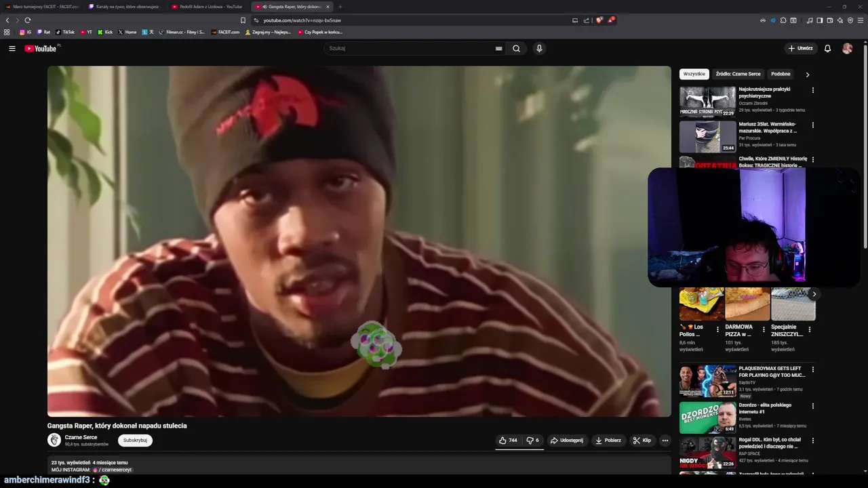This screenshot has height=488, width=868.
Task: Click the main video player
Action: click(359, 241)
